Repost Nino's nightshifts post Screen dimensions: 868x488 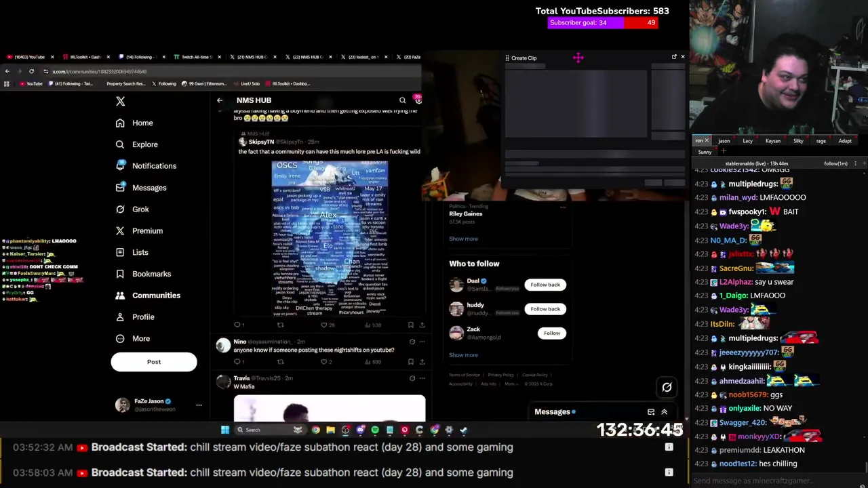coord(280,362)
